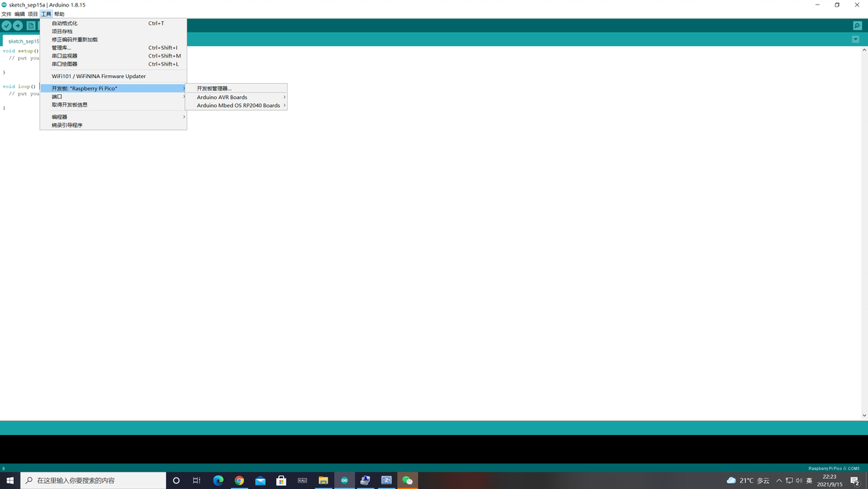Click the 工具 menu in menu bar
The height and width of the screenshot is (489, 868).
coord(46,14)
